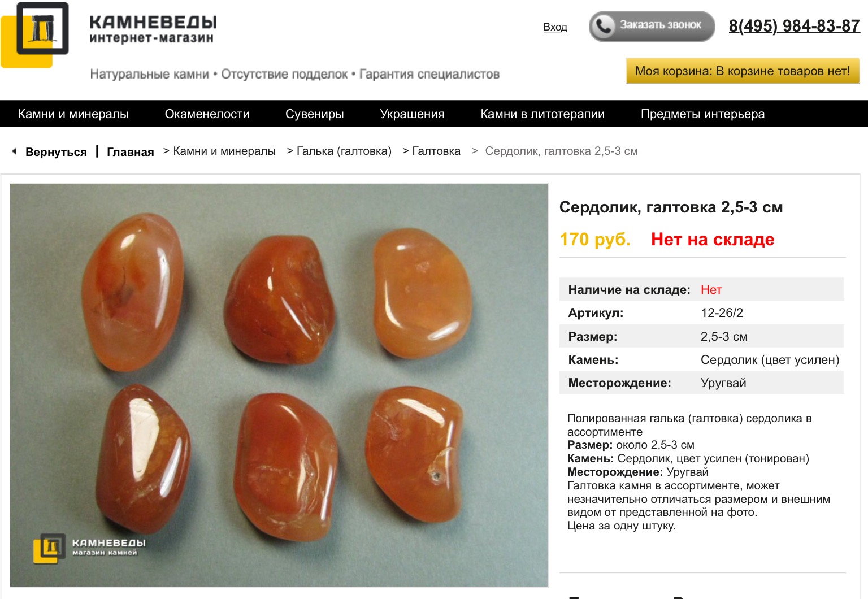Image resolution: width=868 pixels, height=599 pixels.
Task: Open the Камни и минералы menu
Action: pyautogui.click(x=73, y=114)
